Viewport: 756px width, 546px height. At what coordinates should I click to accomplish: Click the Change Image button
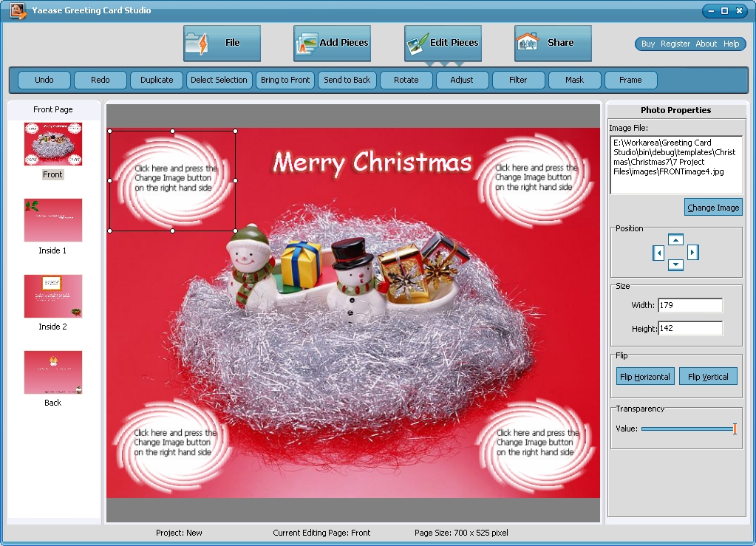pos(713,208)
